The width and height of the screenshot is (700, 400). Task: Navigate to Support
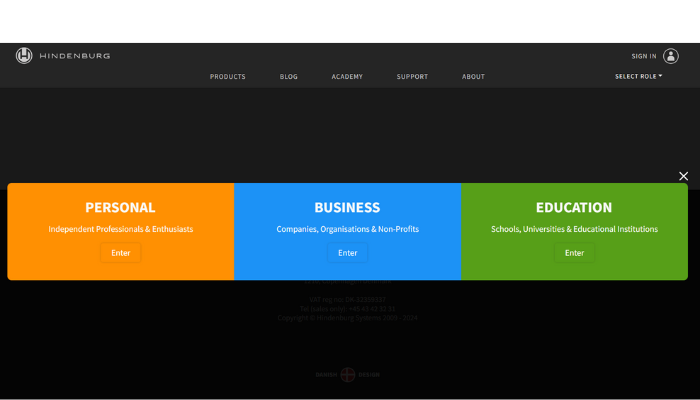(412, 77)
